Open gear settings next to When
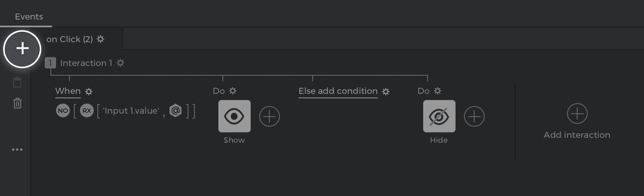Viewport: 644px width, 196px height. [x=89, y=92]
